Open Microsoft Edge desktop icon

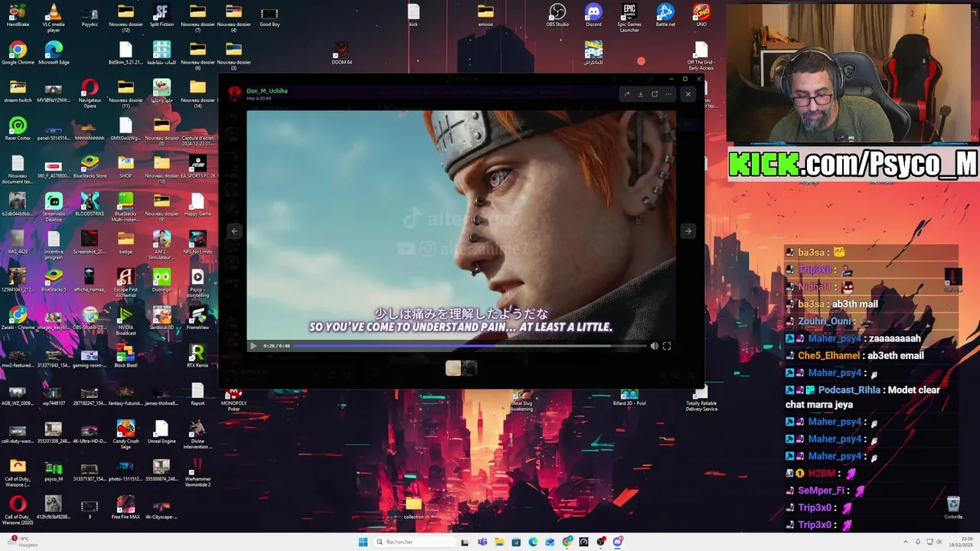click(54, 54)
